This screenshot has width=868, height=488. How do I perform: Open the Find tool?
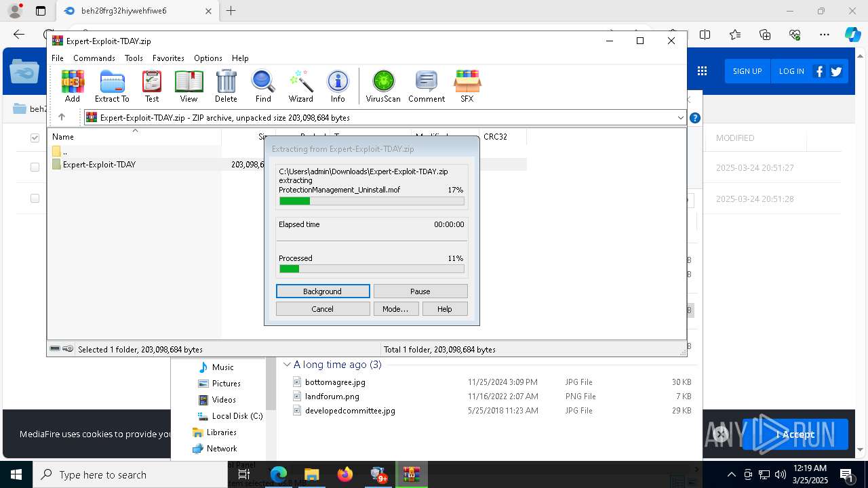pos(263,86)
